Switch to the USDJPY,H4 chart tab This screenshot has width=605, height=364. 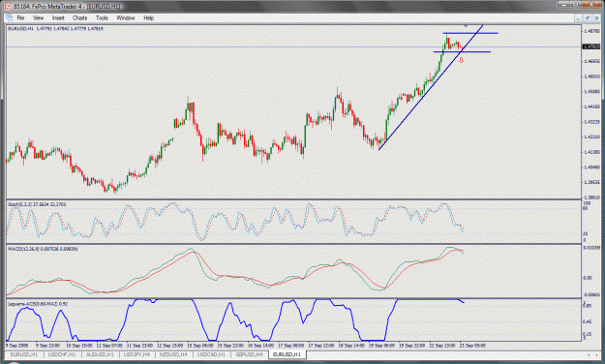point(137,354)
